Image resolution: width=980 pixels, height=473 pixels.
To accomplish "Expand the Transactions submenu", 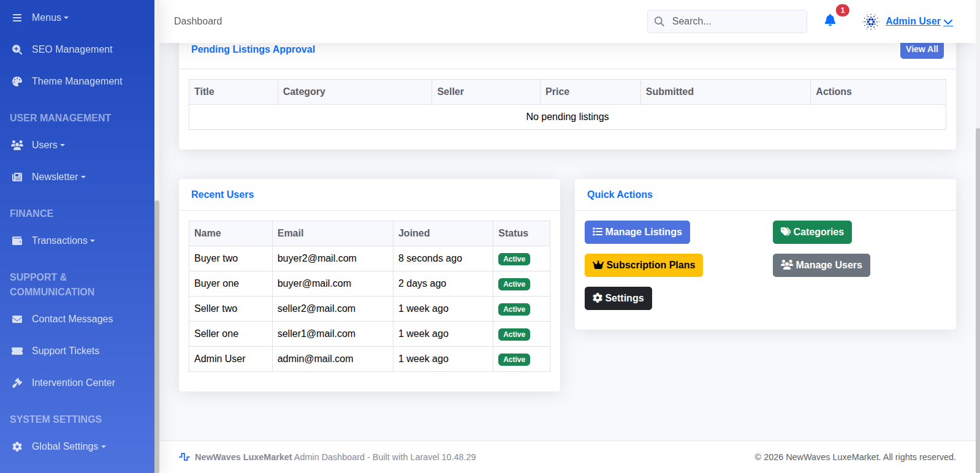I will tap(63, 241).
